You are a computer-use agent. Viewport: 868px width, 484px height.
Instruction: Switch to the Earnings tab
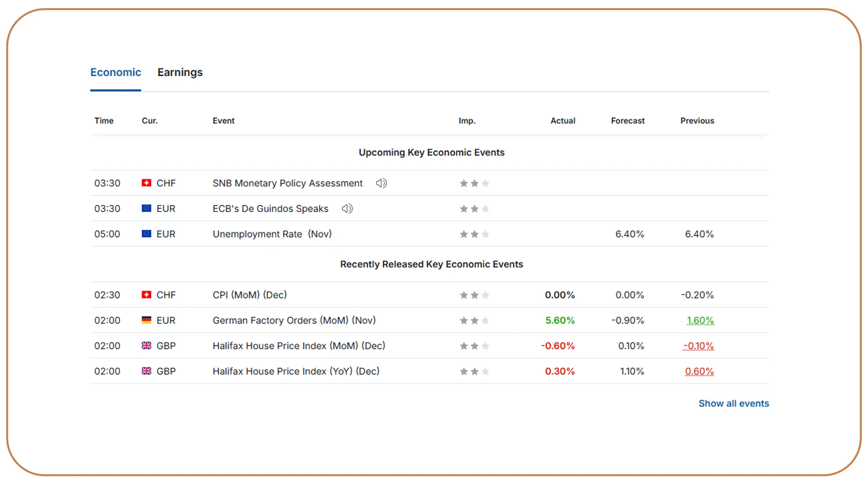pyautogui.click(x=180, y=72)
